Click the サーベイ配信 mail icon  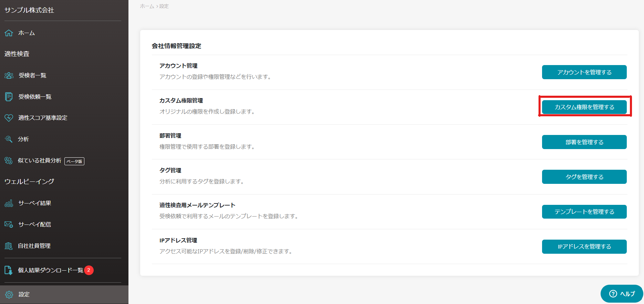[x=9, y=224]
